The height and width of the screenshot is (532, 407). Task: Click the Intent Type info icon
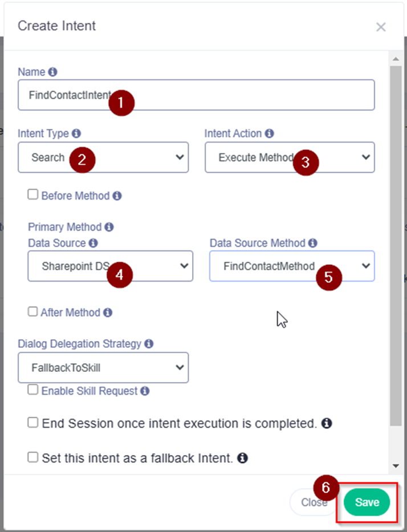pos(76,133)
